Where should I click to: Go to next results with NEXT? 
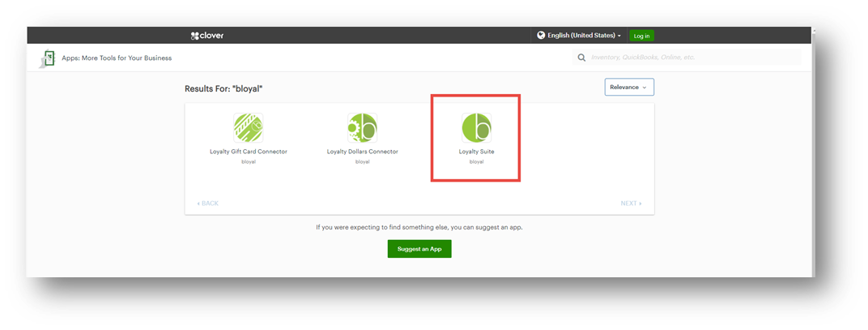631,204
